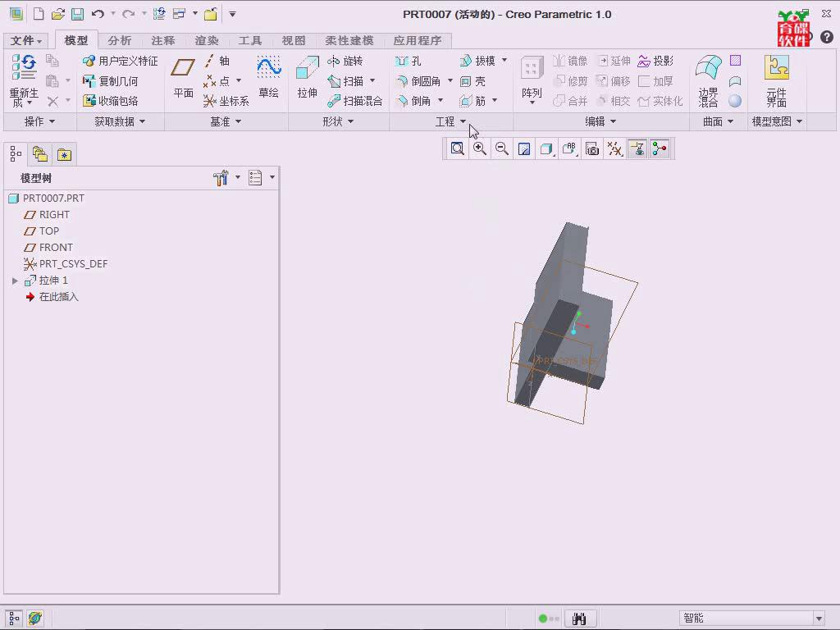This screenshot has height=630, width=840.
Task: Select the Axis (轴) datum tool
Action: (x=217, y=61)
